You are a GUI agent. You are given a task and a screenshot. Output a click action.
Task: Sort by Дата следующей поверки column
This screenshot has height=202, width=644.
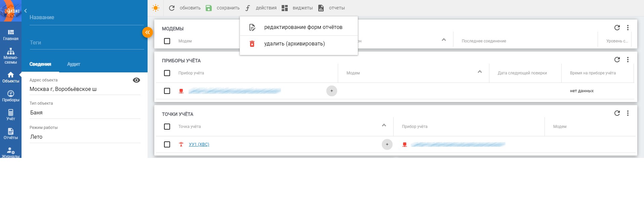(522, 73)
